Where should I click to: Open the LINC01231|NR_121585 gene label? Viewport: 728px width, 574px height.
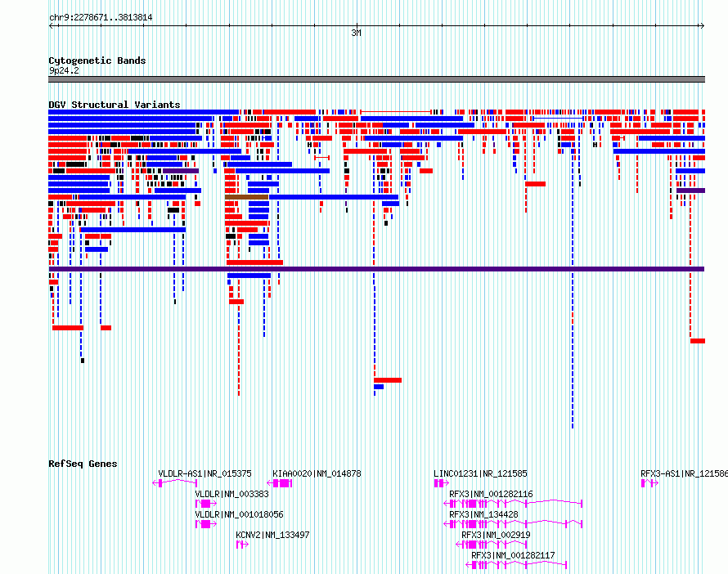[480, 473]
